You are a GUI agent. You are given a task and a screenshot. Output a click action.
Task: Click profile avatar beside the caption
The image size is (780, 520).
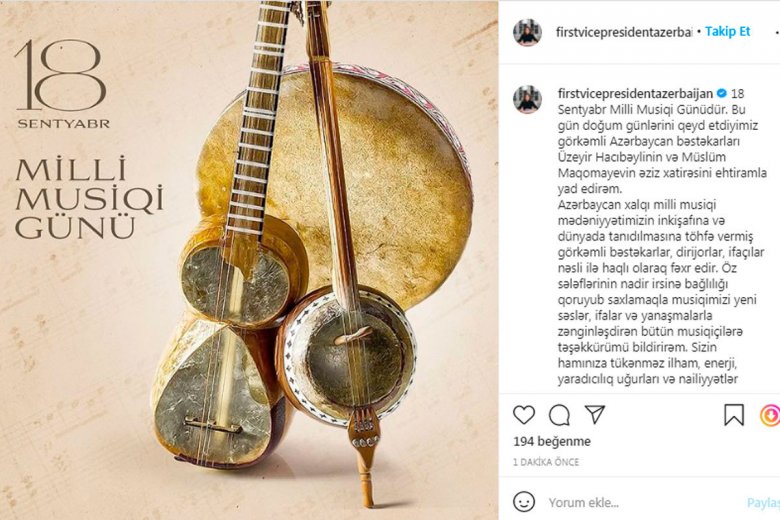(x=527, y=100)
